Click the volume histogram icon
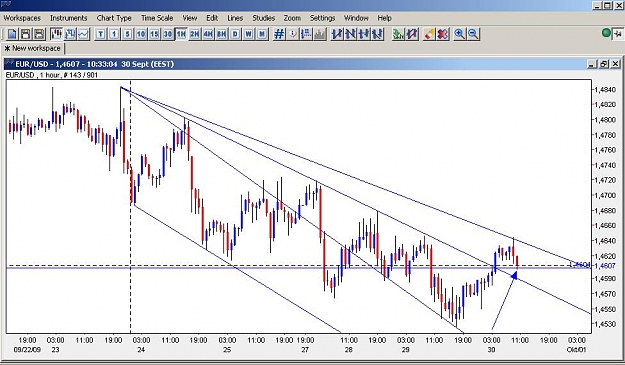Image resolution: width=625 pixels, height=365 pixels. tap(320, 34)
